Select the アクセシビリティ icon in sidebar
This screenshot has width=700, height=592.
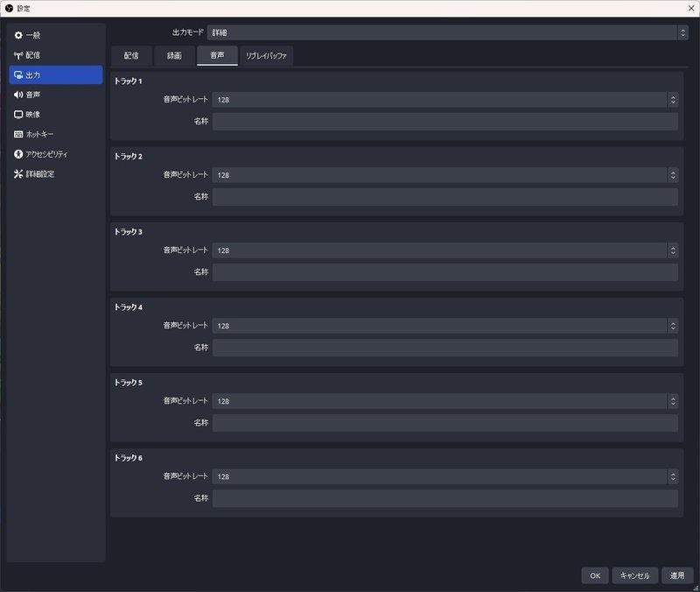(18, 154)
